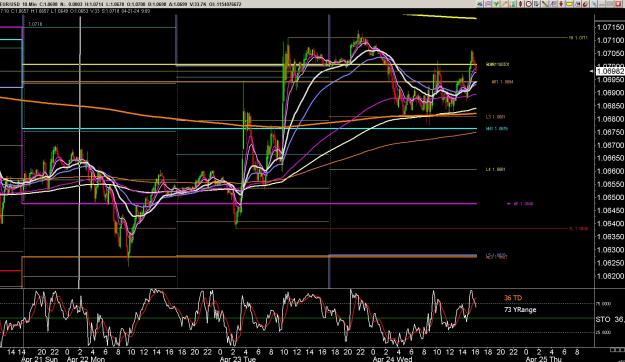Click the Apr 24 Wed date label
Screen dimensions: 625x362
[392, 359]
